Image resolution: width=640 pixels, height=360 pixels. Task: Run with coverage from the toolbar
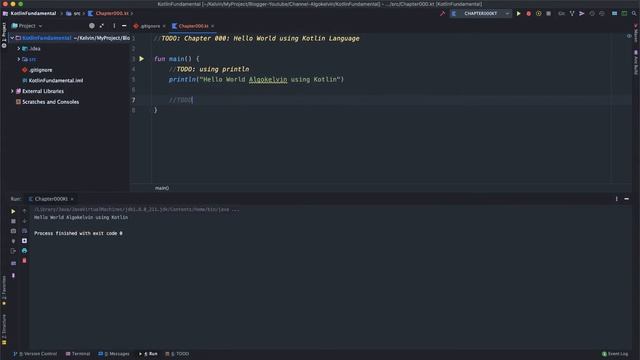point(539,13)
